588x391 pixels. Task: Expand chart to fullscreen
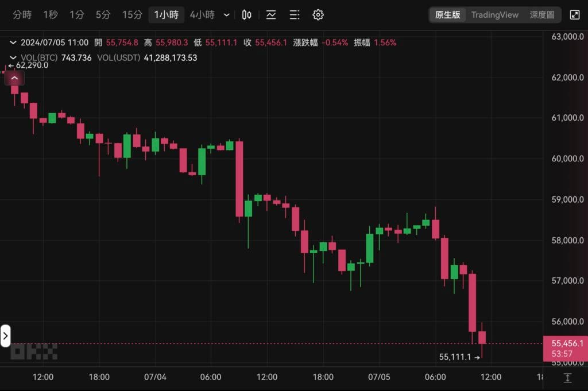574,15
